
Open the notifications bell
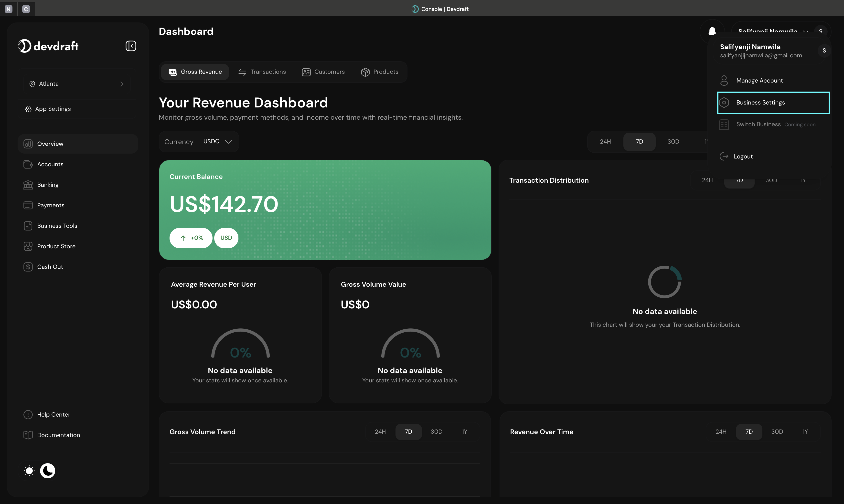[712, 31]
